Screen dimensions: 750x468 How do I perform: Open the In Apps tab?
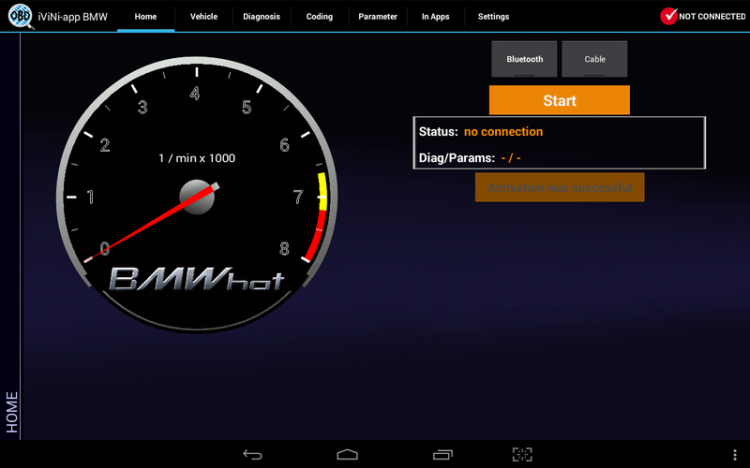tap(436, 16)
